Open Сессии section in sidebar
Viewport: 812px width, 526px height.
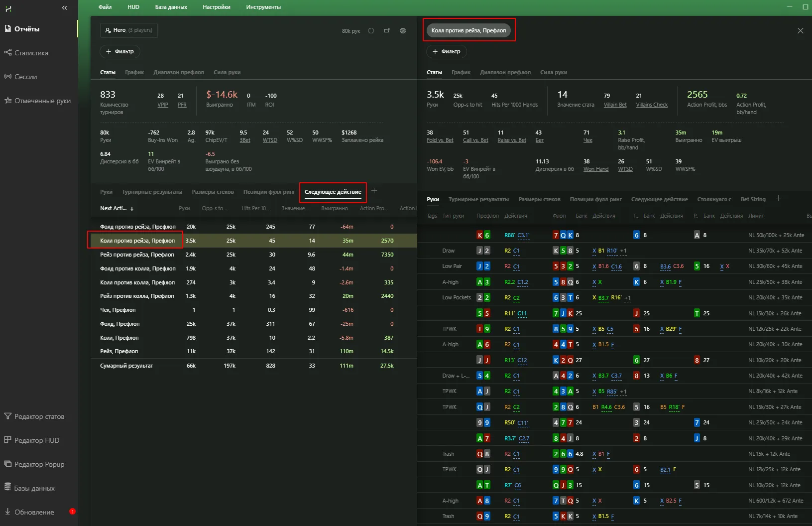pos(25,77)
